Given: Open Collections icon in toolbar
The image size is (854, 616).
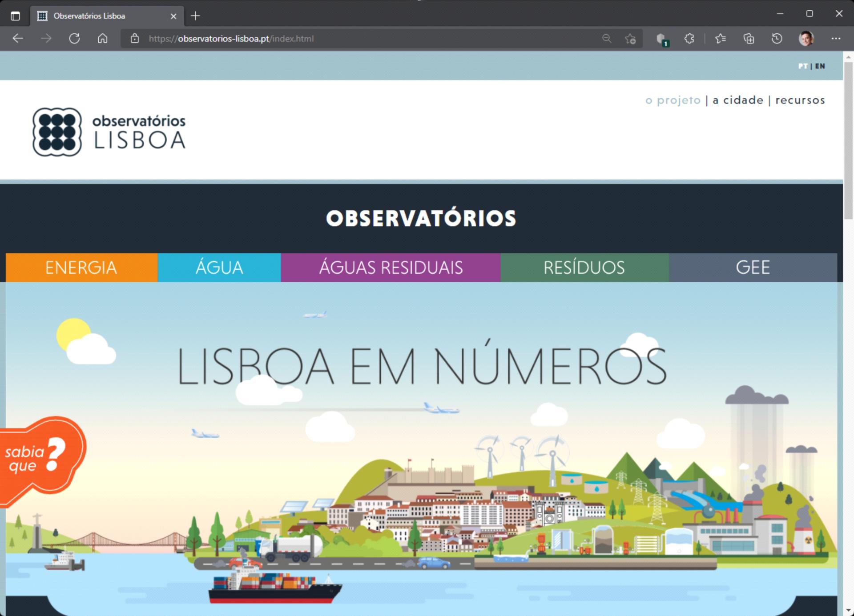Looking at the screenshot, I should (749, 39).
